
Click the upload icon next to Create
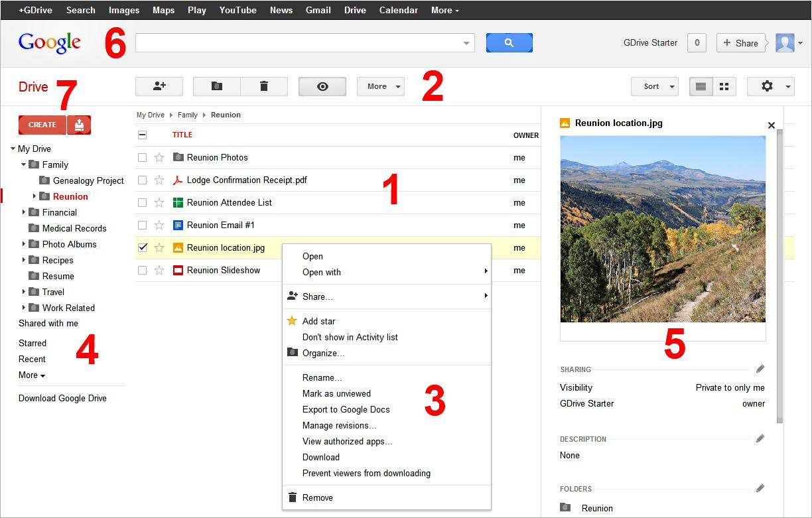[79, 124]
